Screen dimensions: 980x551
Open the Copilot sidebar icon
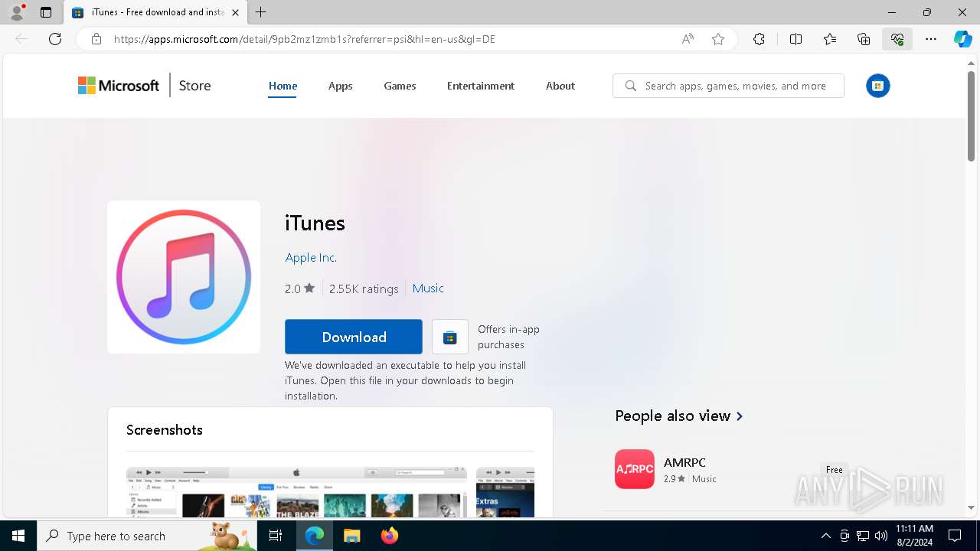(x=962, y=39)
